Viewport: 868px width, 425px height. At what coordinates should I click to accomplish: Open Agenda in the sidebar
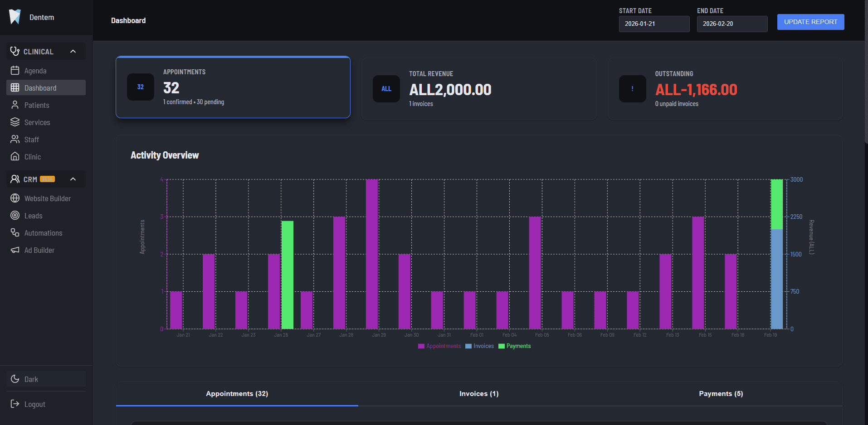[x=46, y=70]
